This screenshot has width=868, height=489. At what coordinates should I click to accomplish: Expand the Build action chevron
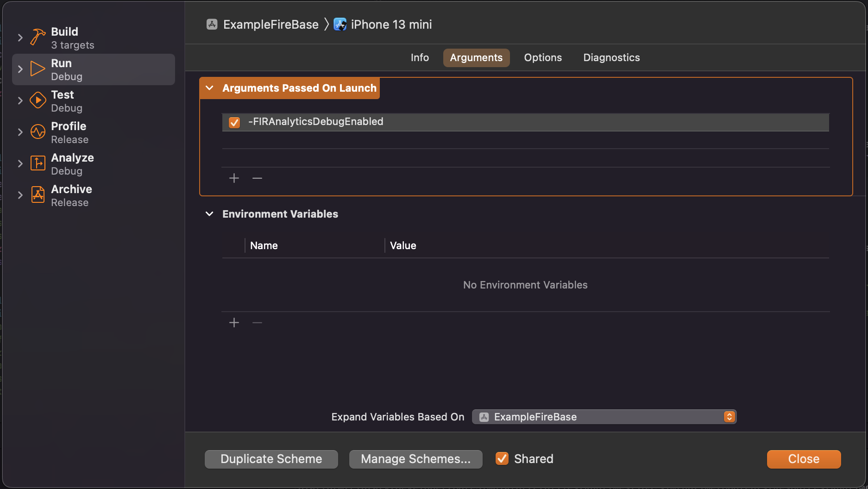pos(20,38)
